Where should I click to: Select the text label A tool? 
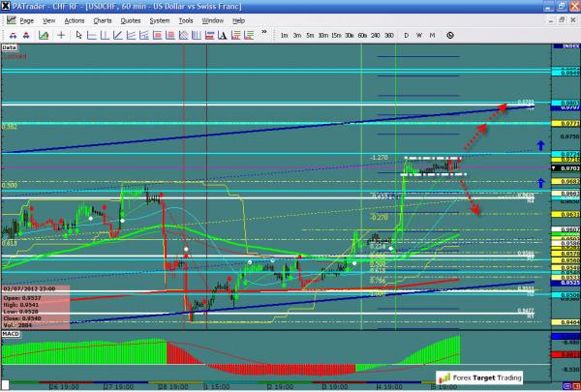click(223, 36)
